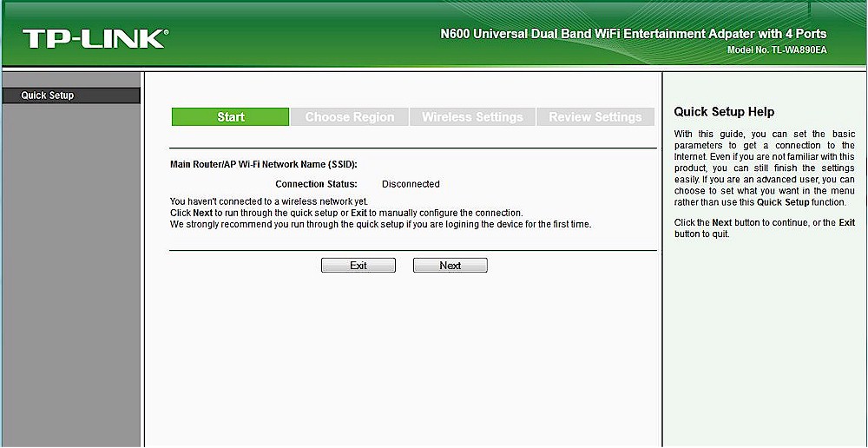The height and width of the screenshot is (448, 868).
Task: Click the Disconnected status value
Action: (x=411, y=184)
